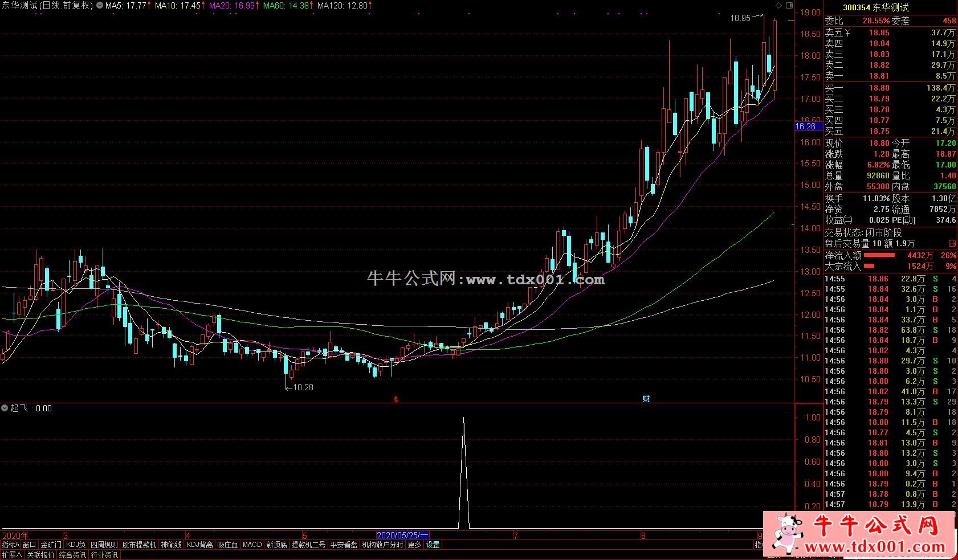The height and width of the screenshot is (560, 958).
Task: Click the chart title 东华测试(日线.前复权)
Action: [x=47, y=6]
